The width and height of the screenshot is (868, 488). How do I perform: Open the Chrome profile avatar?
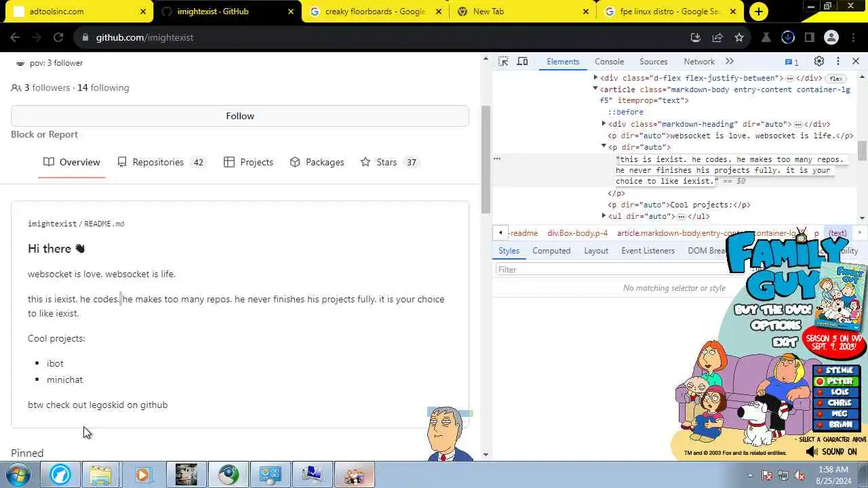(831, 37)
